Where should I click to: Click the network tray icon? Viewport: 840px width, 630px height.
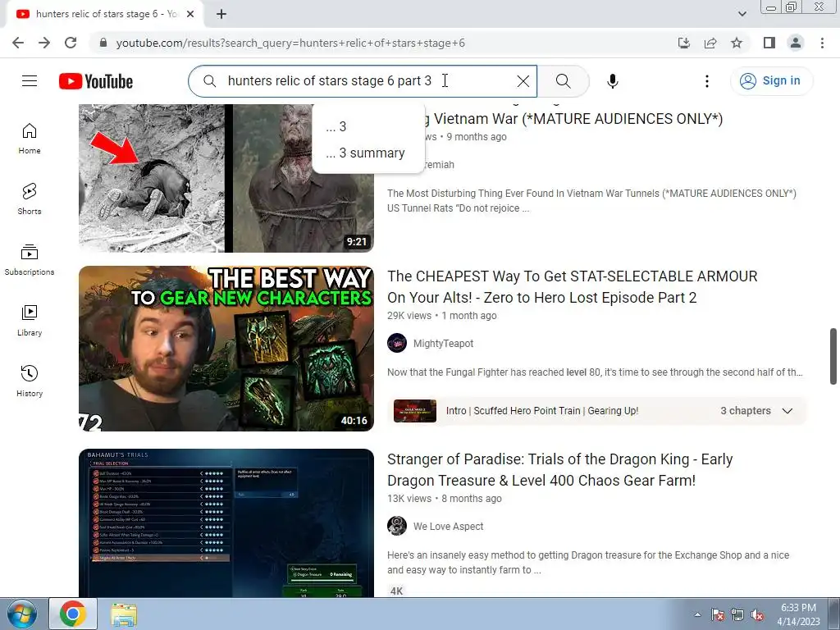point(737,614)
